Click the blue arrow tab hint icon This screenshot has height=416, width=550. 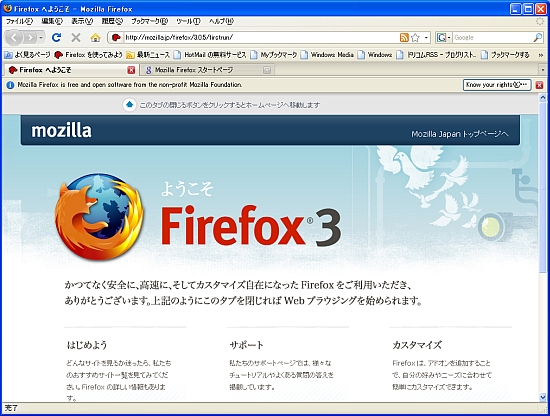[129, 105]
